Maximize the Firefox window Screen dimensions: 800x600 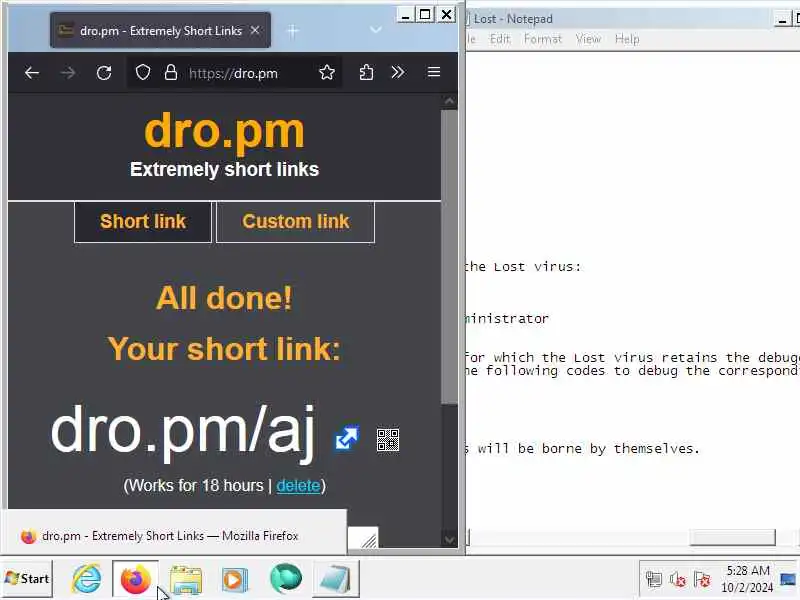click(x=425, y=15)
